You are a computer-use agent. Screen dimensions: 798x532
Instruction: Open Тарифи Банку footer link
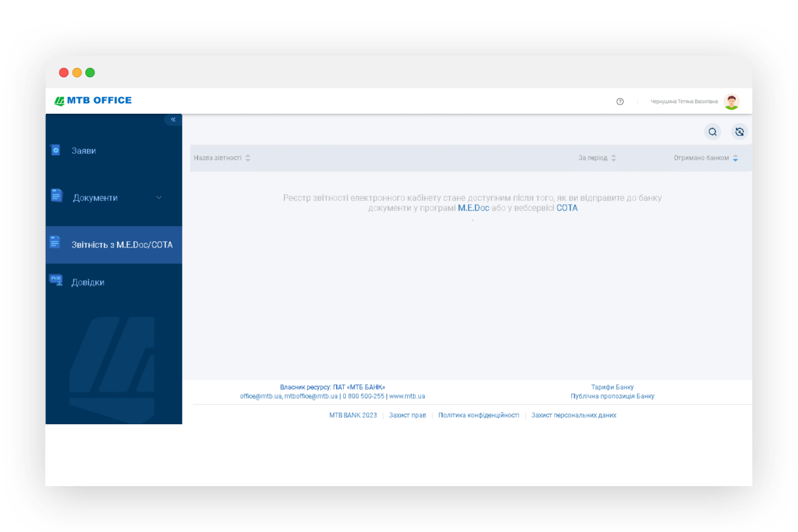(612, 387)
